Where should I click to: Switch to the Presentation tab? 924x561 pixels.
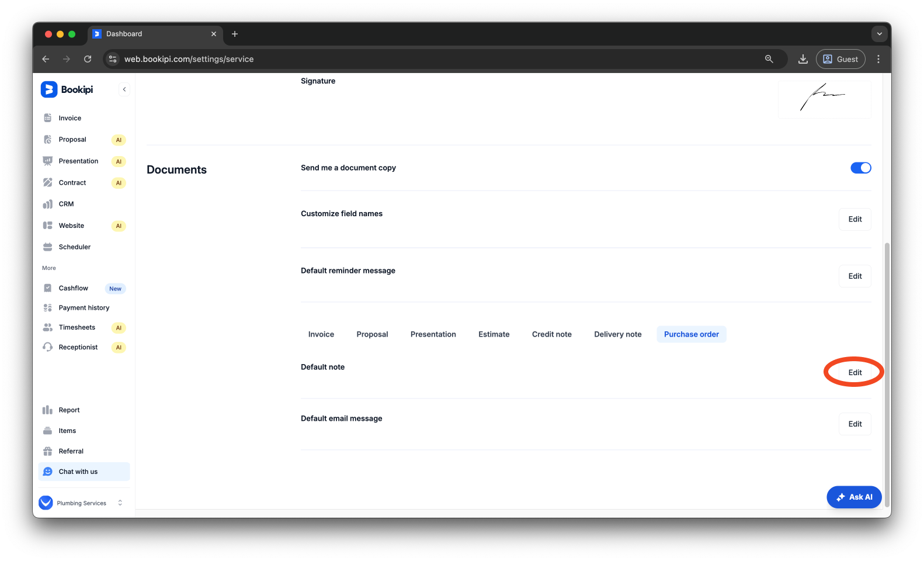click(x=433, y=334)
